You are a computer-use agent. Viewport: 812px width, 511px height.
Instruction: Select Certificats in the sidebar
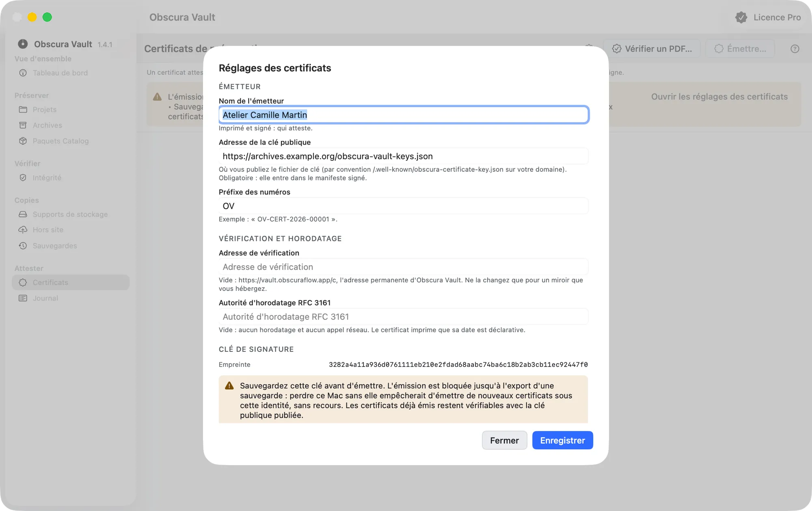[x=71, y=282]
